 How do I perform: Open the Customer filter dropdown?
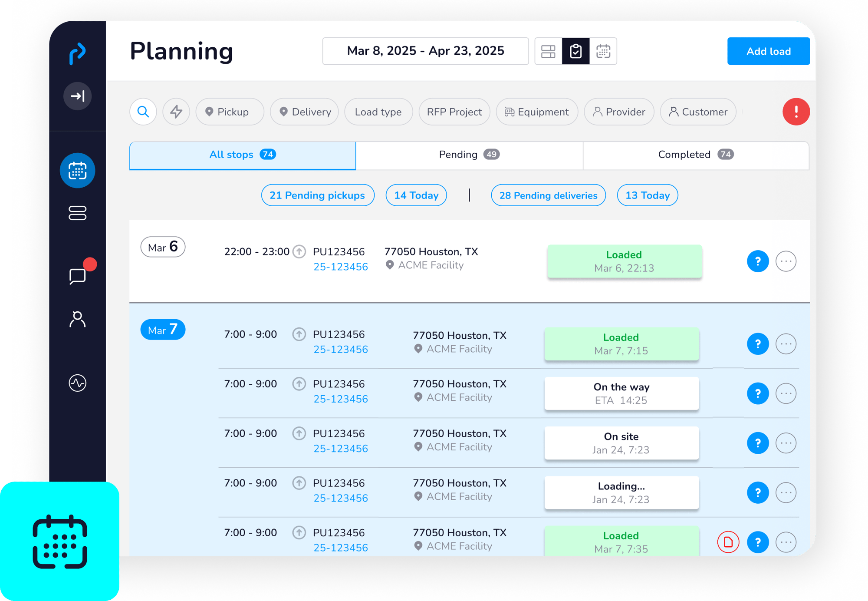point(698,112)
